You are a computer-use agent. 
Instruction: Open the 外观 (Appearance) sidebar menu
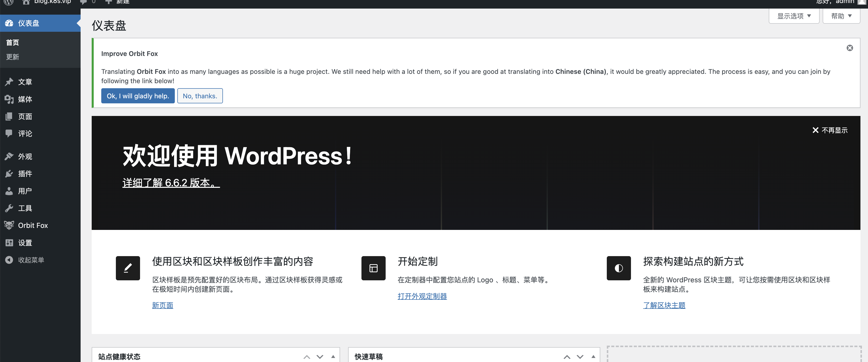[x=25, y=157]
